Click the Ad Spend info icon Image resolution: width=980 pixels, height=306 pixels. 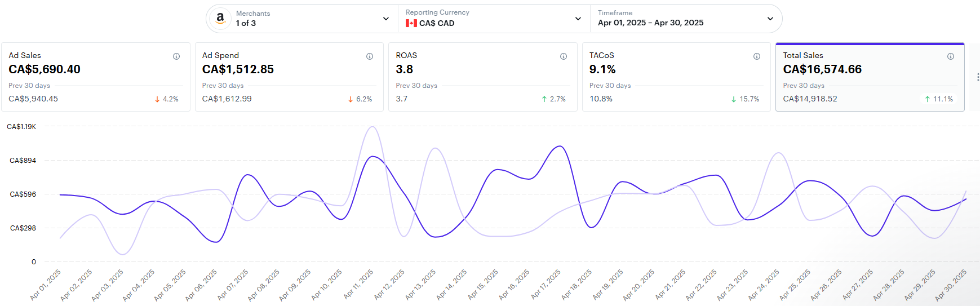click(x=370, y=56)
